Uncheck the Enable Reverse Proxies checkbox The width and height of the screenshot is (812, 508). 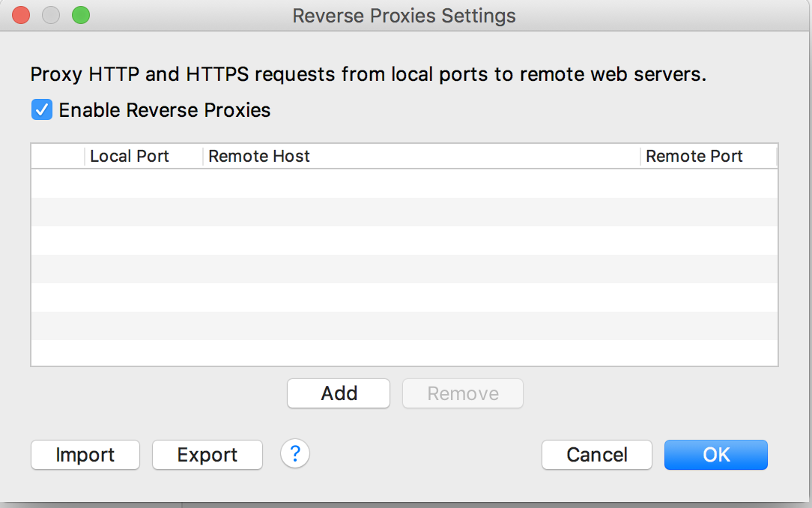(x=41, y=110)
